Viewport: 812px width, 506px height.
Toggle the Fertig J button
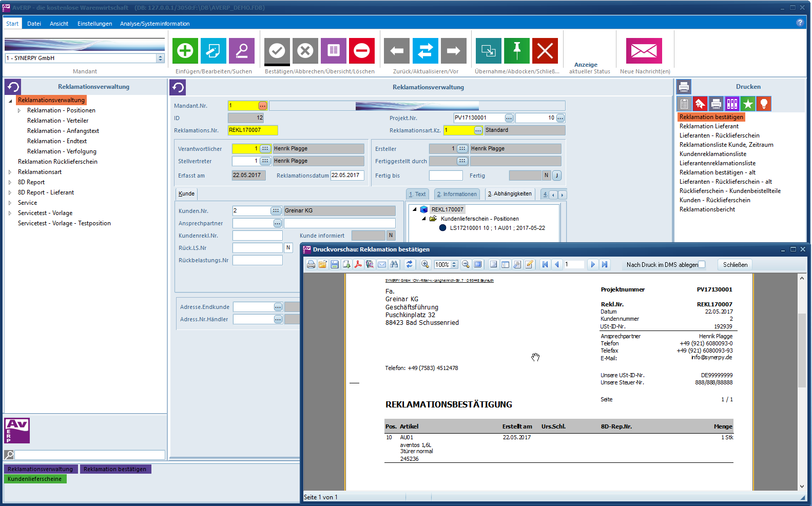556,176
